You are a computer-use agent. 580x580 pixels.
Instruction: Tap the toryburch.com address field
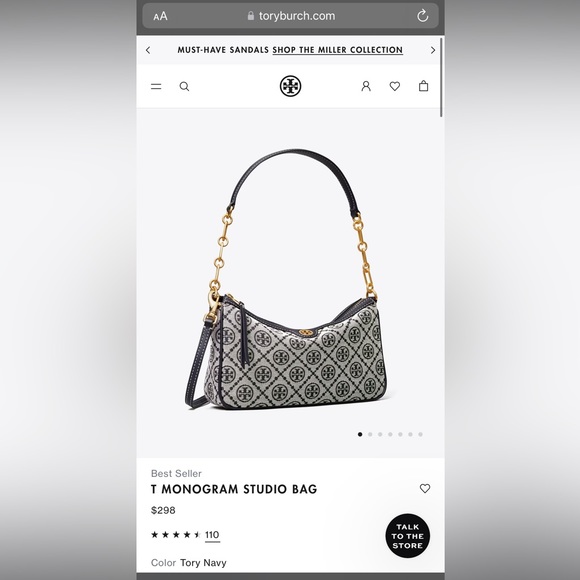click(x=291, y=16)
